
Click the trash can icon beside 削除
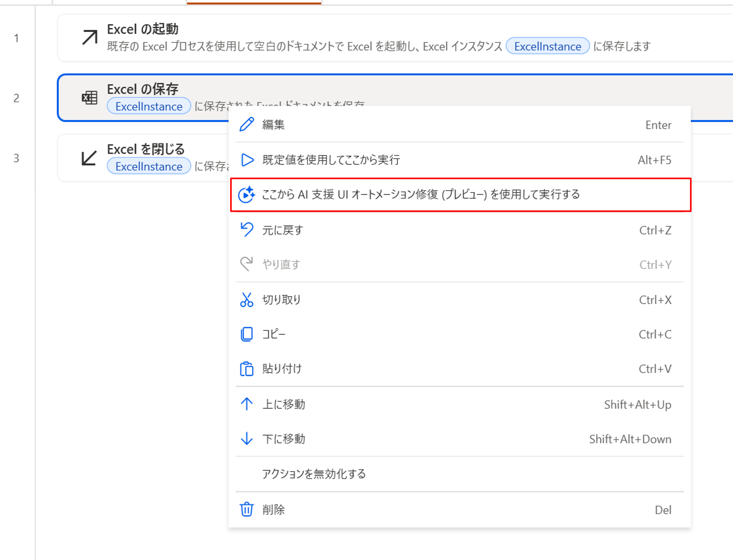click(x=247, y=509)
